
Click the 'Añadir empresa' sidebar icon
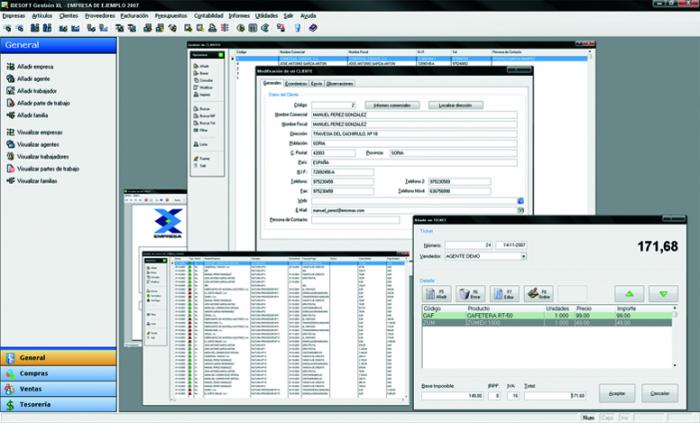click(x=9, y=64)
